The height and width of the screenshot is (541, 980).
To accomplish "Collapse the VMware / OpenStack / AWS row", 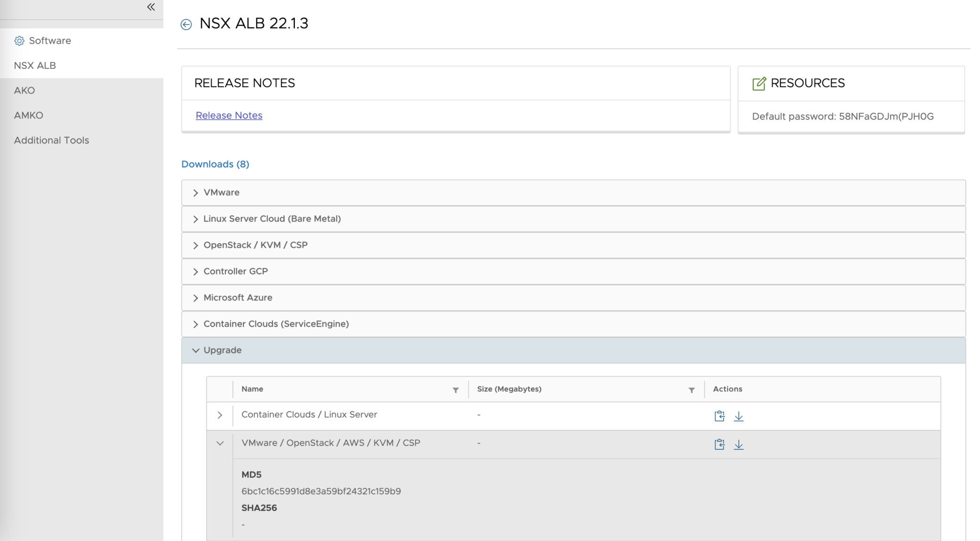I will (220, 443).
